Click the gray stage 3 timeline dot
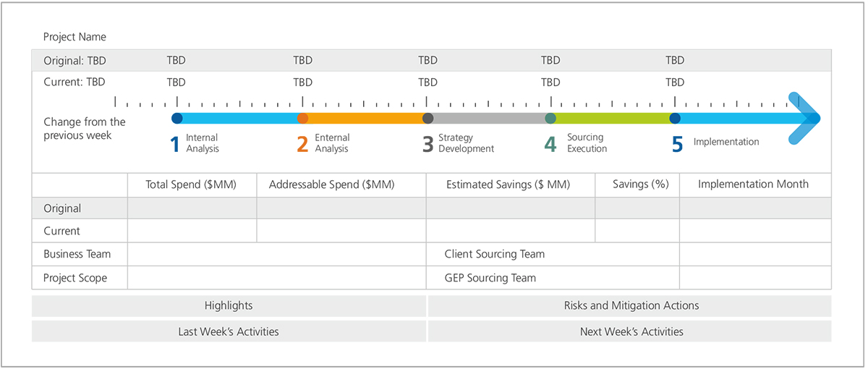The height and width of the screenshot is (369, 868). point(427,118)
